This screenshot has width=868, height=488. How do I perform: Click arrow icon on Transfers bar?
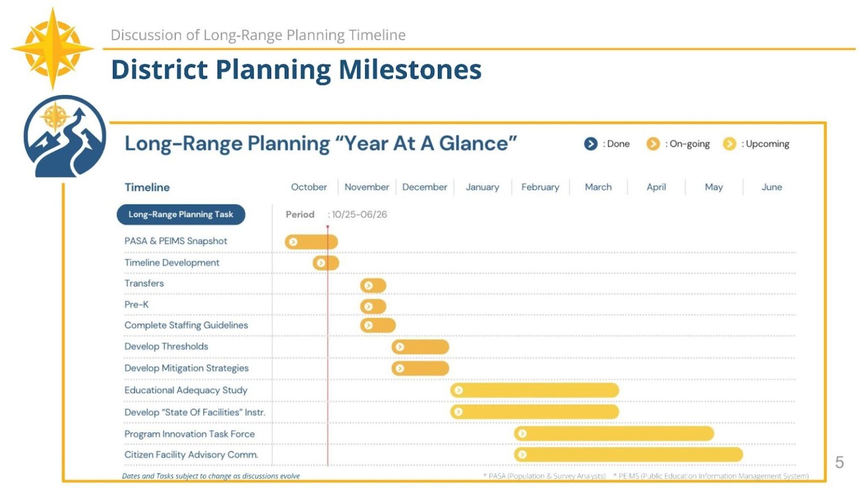[x=368, y=286]
